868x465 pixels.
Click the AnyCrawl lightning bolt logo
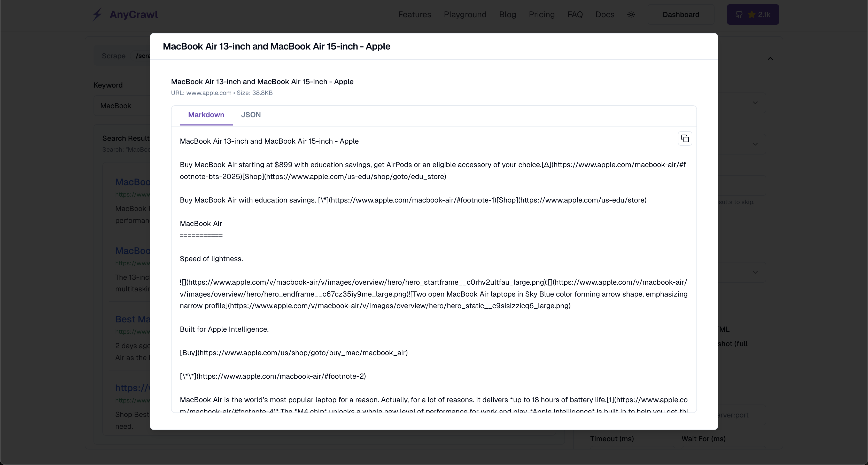[97, 14]
